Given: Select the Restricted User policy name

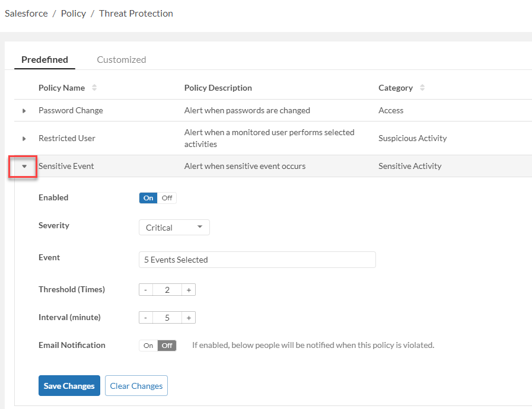Looking at the screenshot, I should pos(67,138).
